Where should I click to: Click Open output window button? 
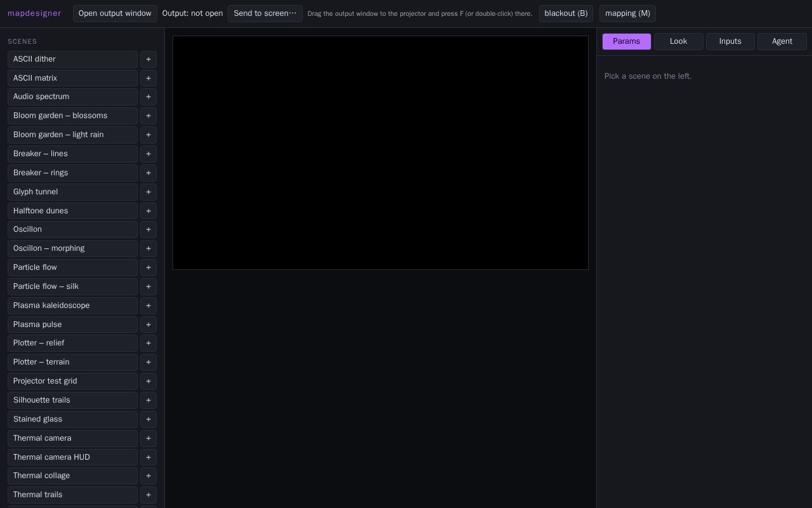click(x=115, y=13)
